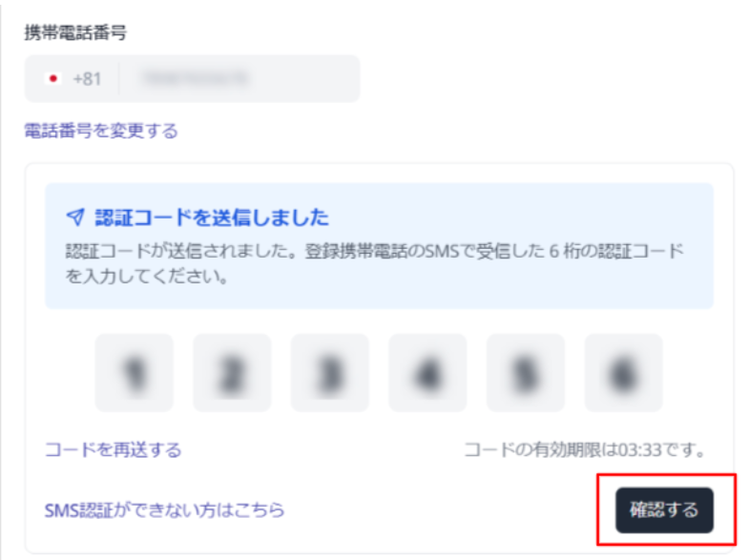749x560 pixels.
Task: Click the Japan flag icon
Action: (53, 78)
